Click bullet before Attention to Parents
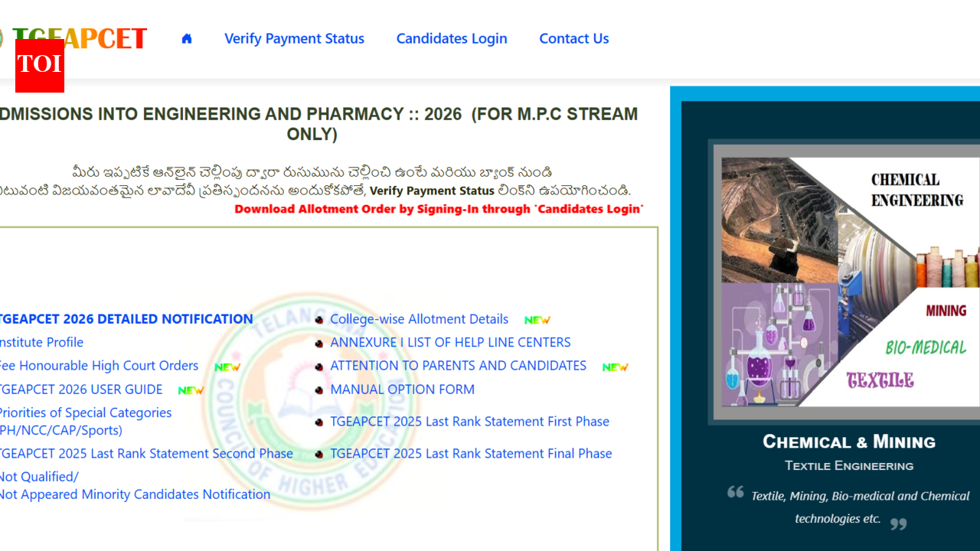 pos(319,367)
